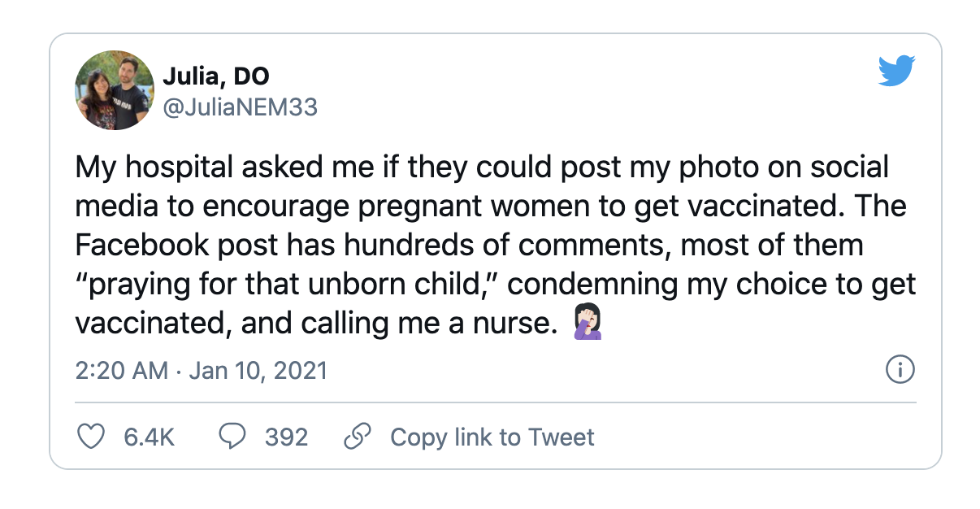This screenshot has width=980, height=509.
Task: Click the facepalm emoji in the tweet
Action: [588, 324]
